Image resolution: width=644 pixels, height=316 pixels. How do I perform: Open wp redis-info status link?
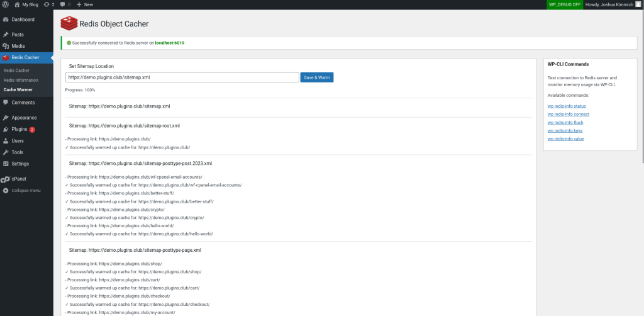566,106
